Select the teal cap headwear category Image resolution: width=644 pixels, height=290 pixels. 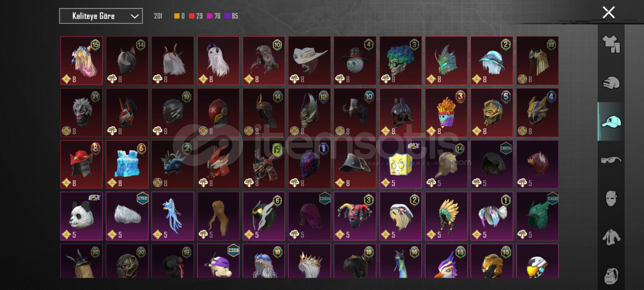click(611, 121)
